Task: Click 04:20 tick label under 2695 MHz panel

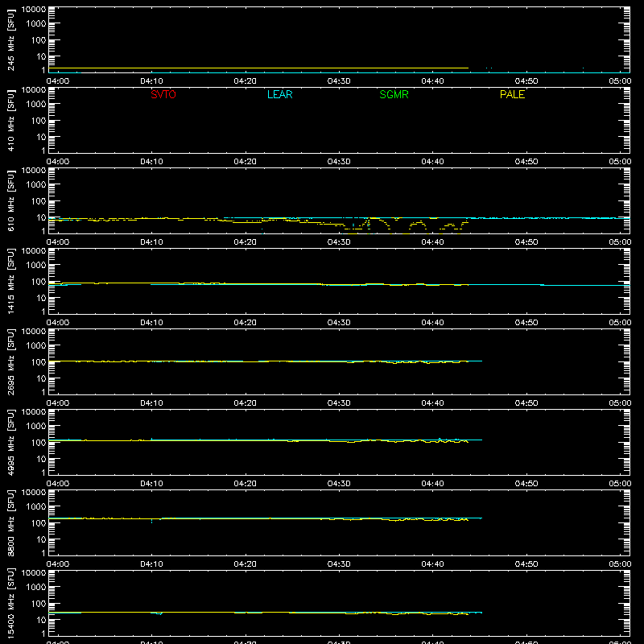Action: 246,403
